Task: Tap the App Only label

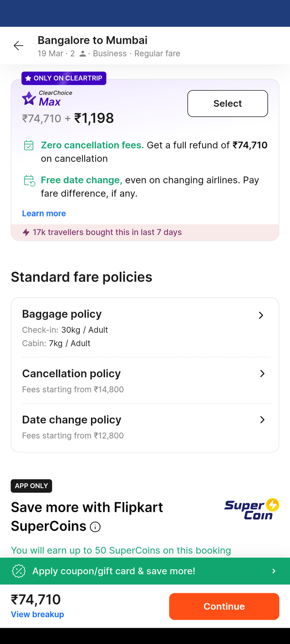Action: (31, 486)
